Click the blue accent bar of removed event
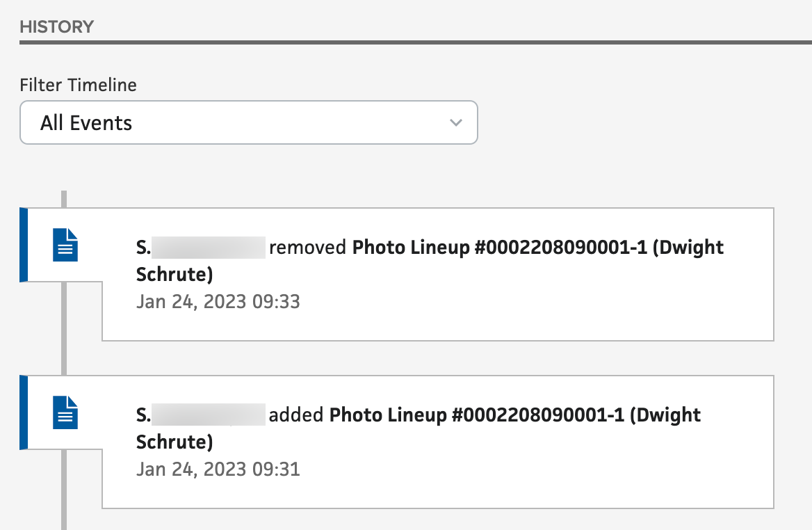The height and width of the screenshot is (530, 812). 23,245
